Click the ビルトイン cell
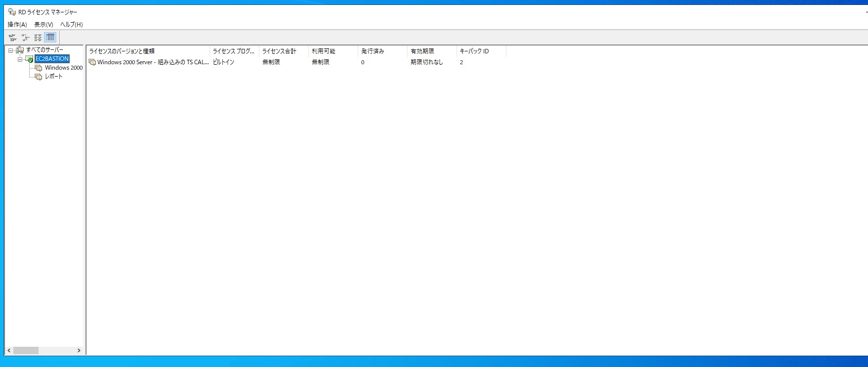Viewport: 868px width, 367px height. (x=223, y=62)
